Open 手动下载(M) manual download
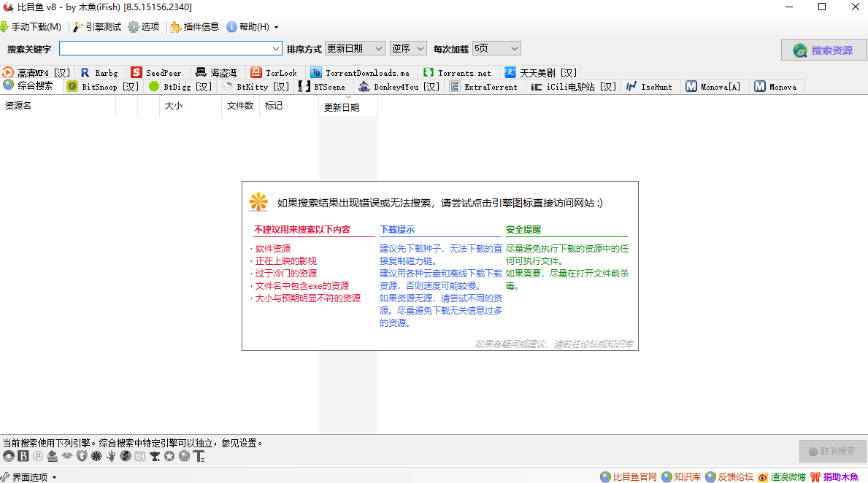Screen dimensions: 868x483 [x=31, y=26]
